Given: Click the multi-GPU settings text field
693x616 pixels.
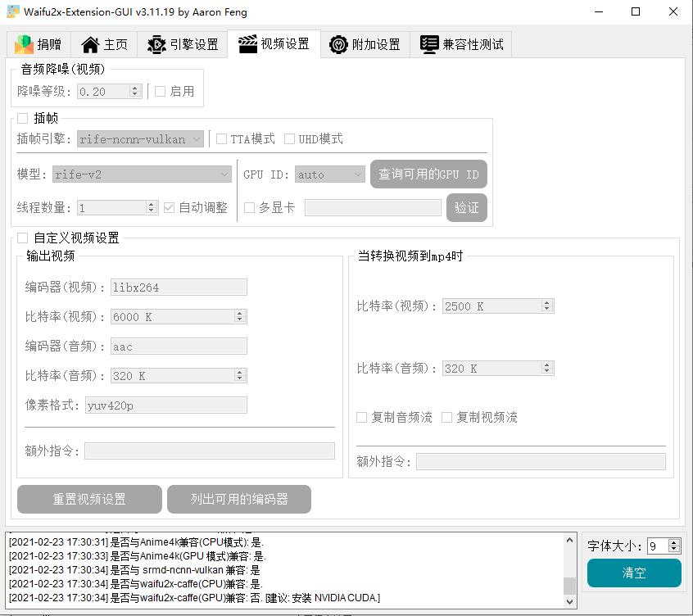Looking at the screenshot, I should pos(373,208).
